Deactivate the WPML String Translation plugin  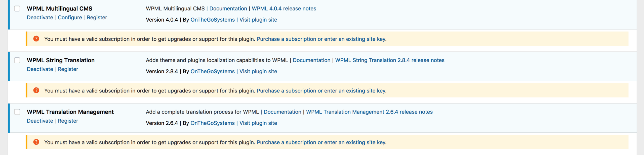pos(40,69)
